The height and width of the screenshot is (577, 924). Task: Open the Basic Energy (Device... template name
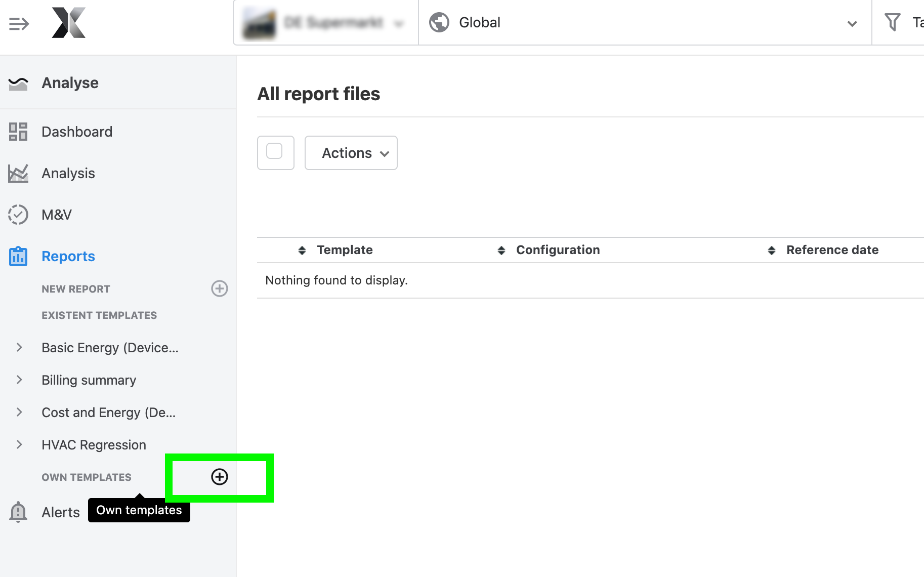tap(110, 348)
